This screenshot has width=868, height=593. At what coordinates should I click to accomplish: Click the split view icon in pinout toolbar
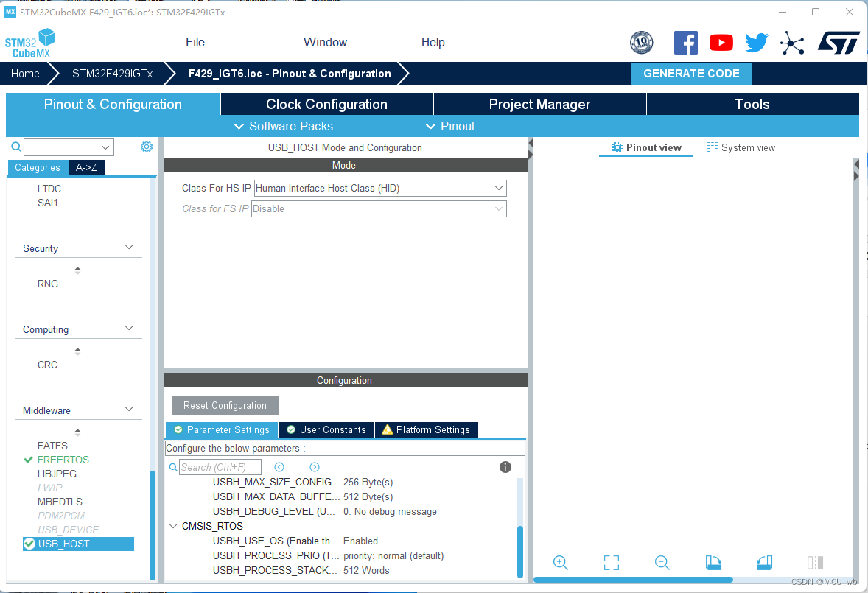(815, 563)
